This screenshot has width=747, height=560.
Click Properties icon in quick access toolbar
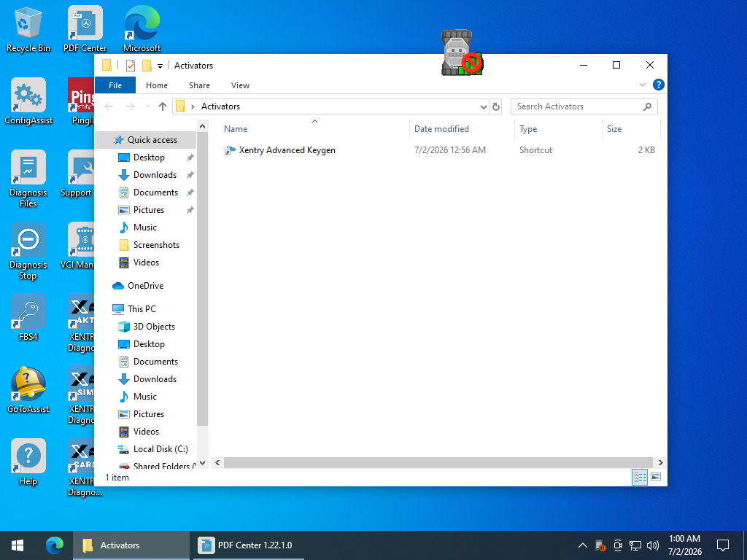(130, 66)
